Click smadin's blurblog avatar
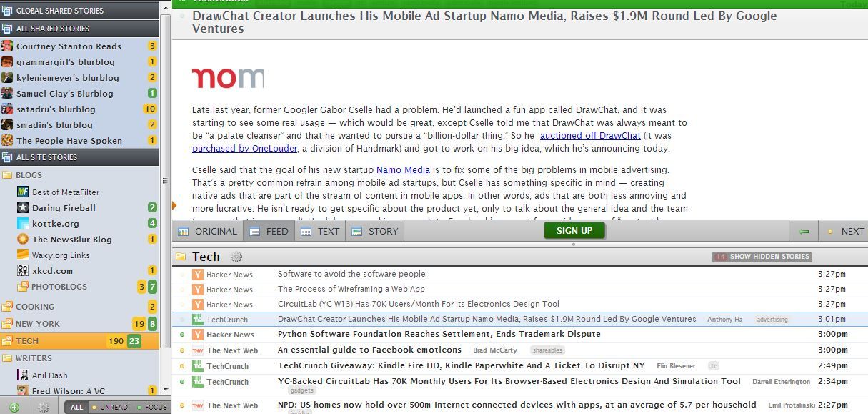This screenshot has height=414, width=868. click(7, 124)
